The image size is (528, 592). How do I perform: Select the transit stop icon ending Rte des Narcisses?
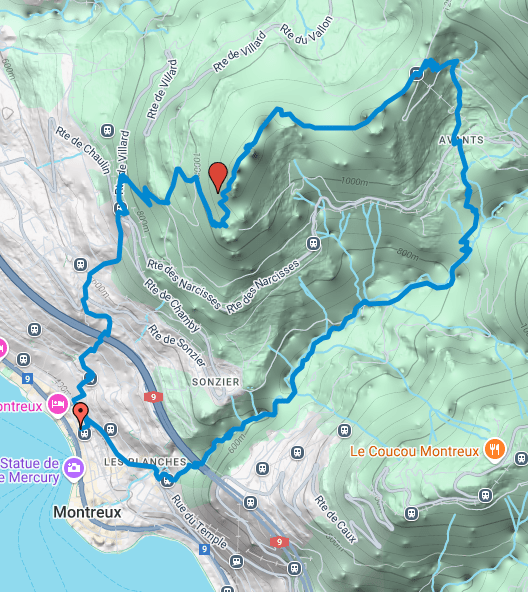pyautogui.click(x=313, y=244)
